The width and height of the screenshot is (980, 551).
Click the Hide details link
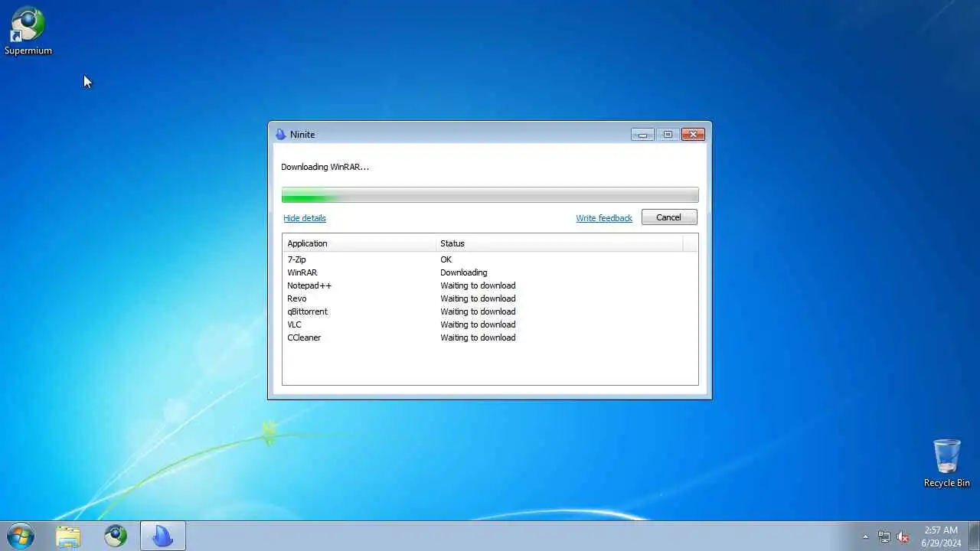click(x=305, y=218)
